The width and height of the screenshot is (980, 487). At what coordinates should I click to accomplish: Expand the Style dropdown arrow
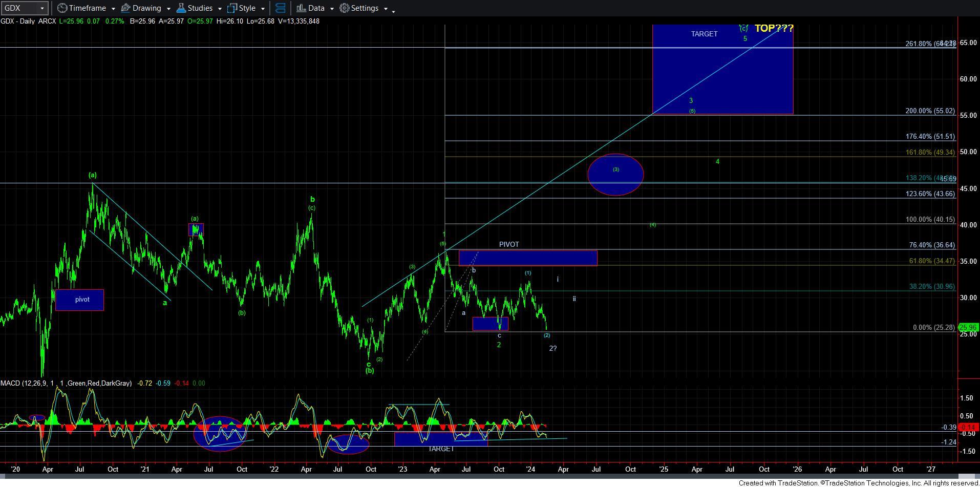click(263, 9)
